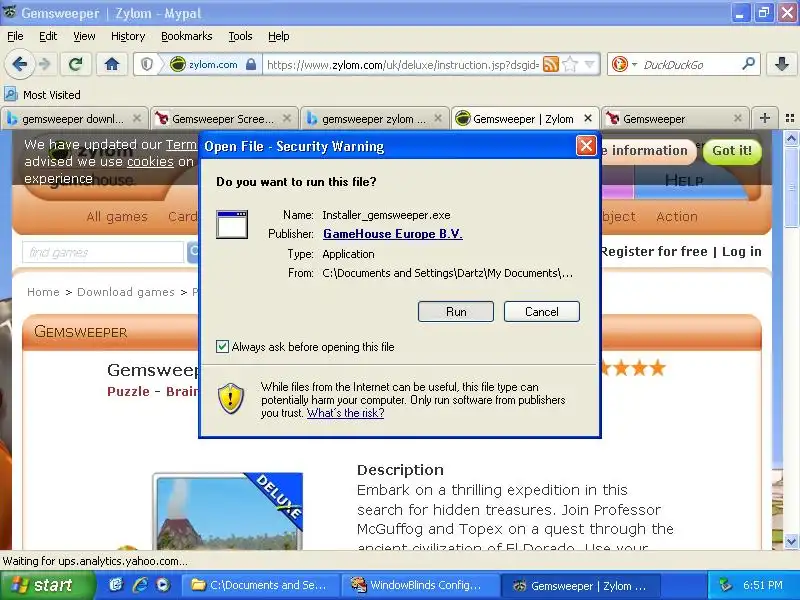Open the History menu
This screenshot has height=600, width=800.
point(128,36)
